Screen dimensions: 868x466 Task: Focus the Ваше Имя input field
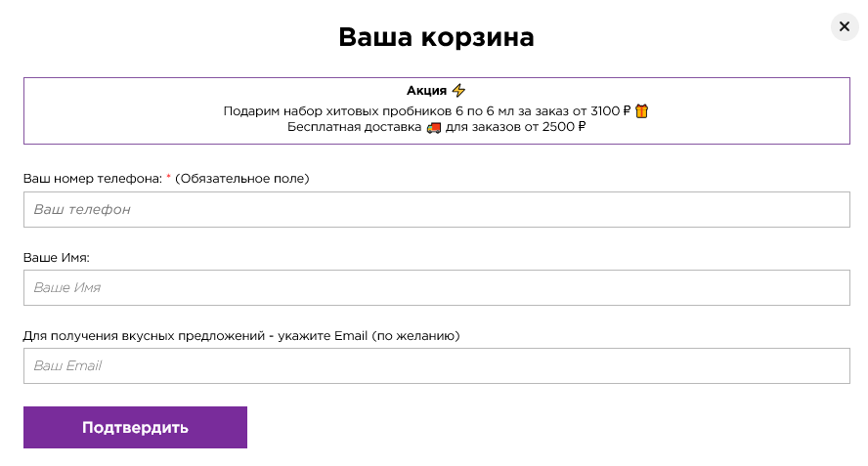436,288
